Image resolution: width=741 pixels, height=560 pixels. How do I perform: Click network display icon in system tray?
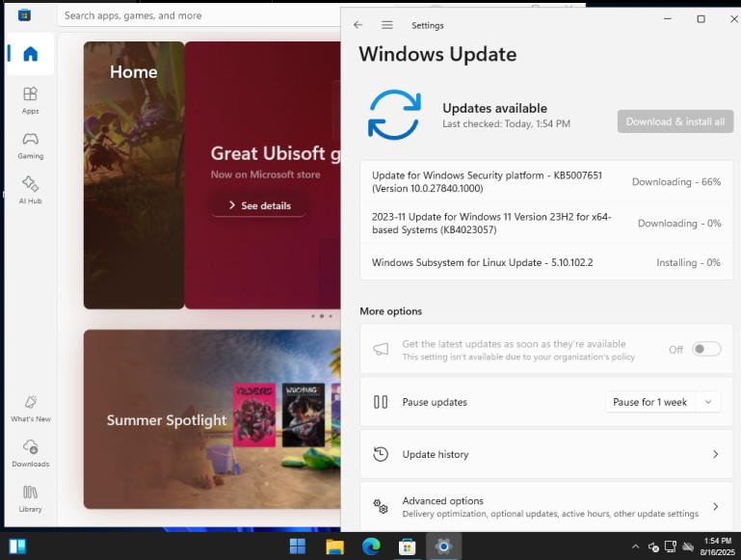670,547
